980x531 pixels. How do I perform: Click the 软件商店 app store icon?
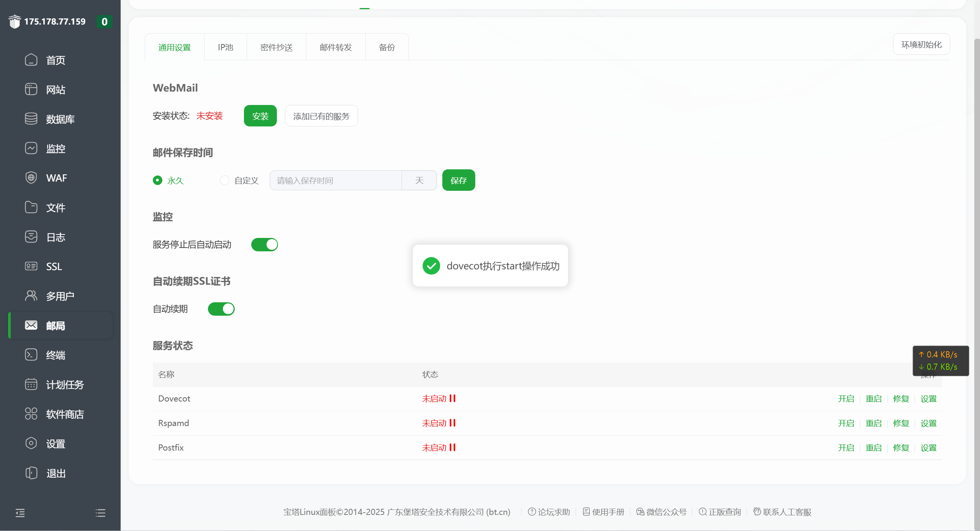31,414
